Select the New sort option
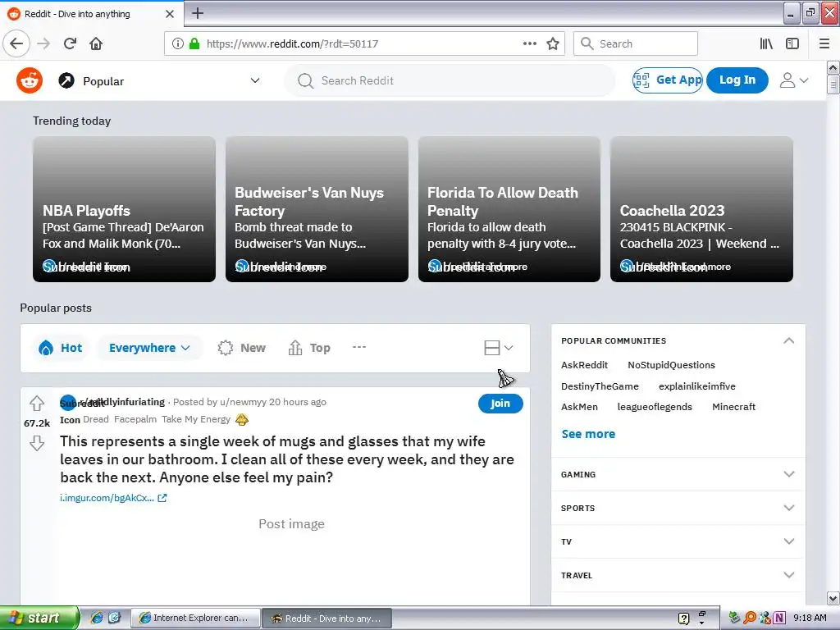This screenshot has width=840, height=630. [242, 348]
